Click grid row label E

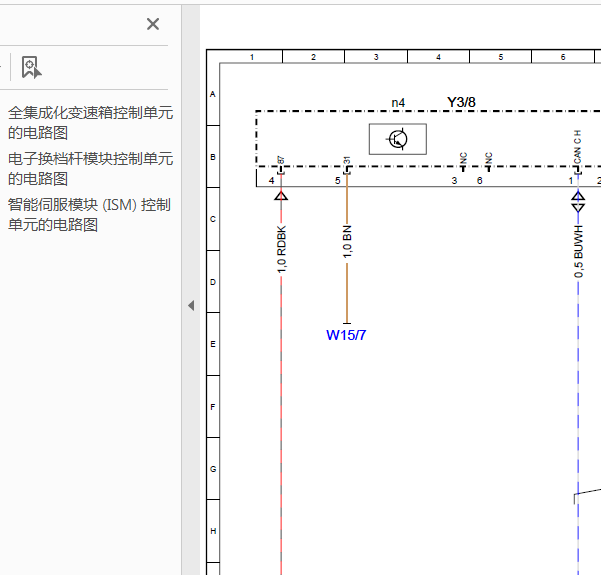[213, 344]
